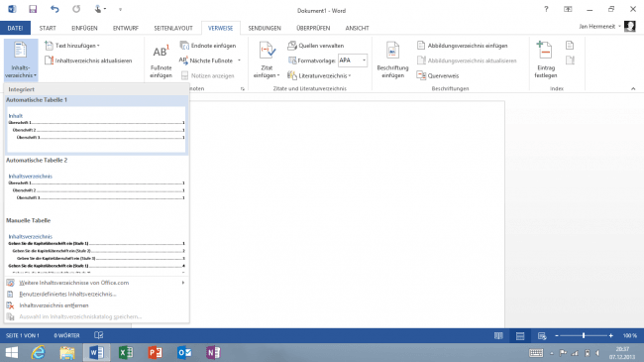
Task: Open Word Help question mark
Action: pyautogui.click(x=546, y=9)
